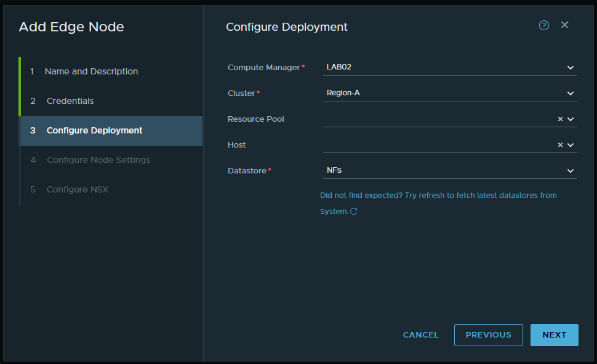This screenshot has width=597, height=364.
Task: Expand the Compute Manager dropdown
Action: point(570,68)
